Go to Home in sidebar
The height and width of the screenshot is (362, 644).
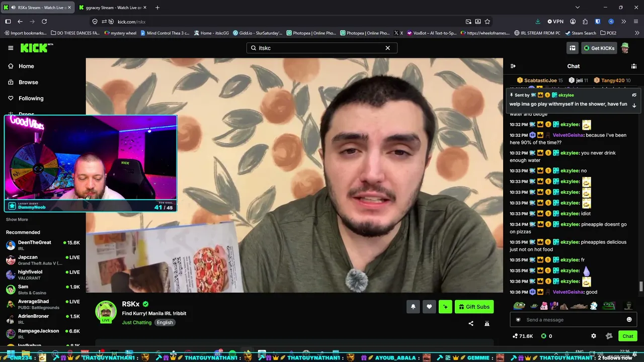coord(21,66)
